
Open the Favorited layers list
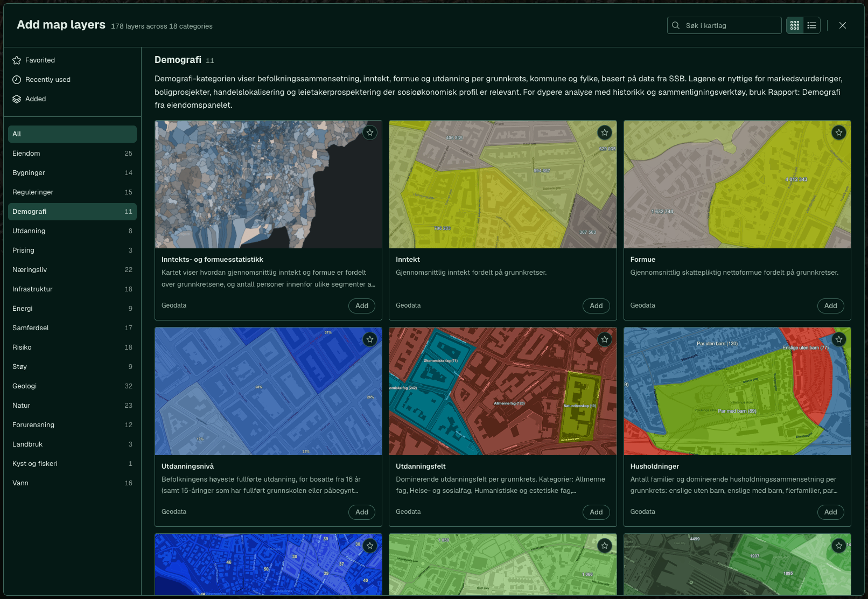point(72,60)
